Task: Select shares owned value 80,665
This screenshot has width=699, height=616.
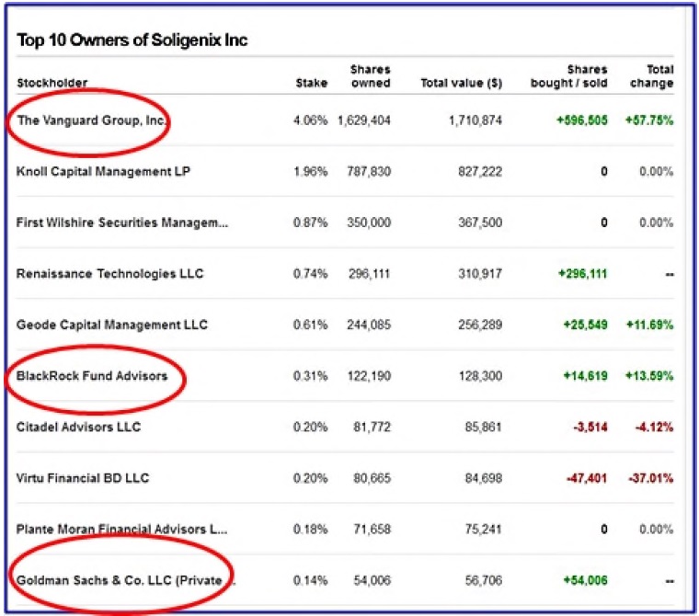Action: click(372, 478)
